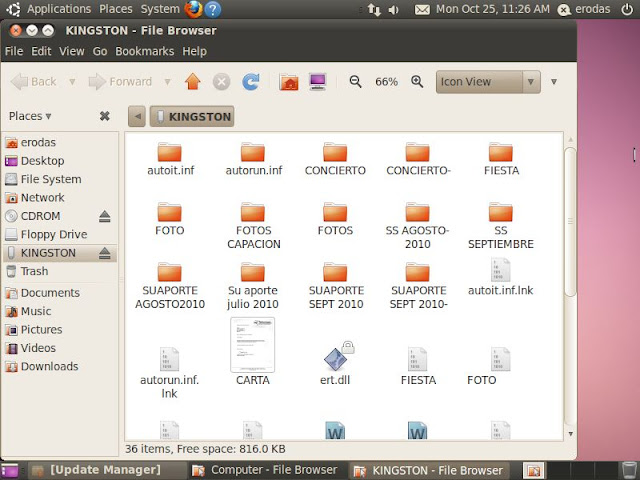Open the Bookmarks menu
640x480 pixels.
pos(144,51)
